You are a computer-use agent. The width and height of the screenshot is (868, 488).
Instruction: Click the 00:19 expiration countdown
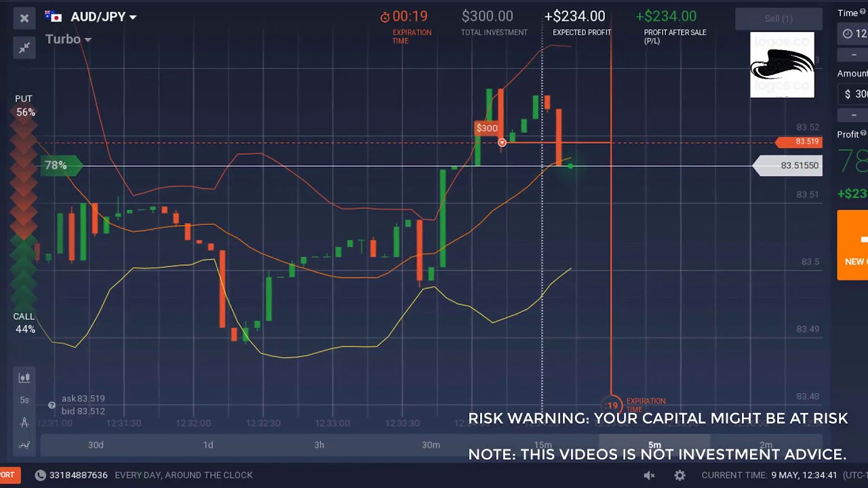410,16
